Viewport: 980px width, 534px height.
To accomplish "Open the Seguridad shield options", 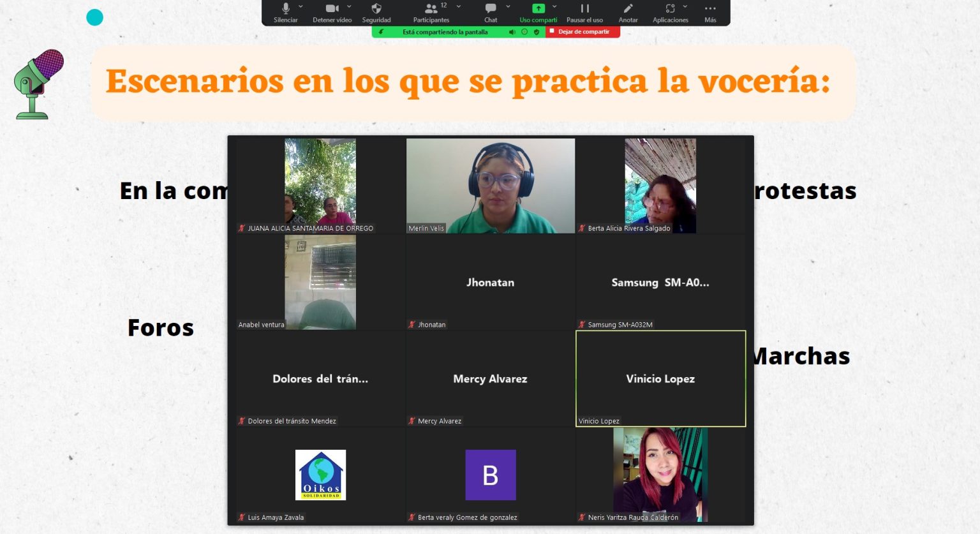I will point(376,12).
